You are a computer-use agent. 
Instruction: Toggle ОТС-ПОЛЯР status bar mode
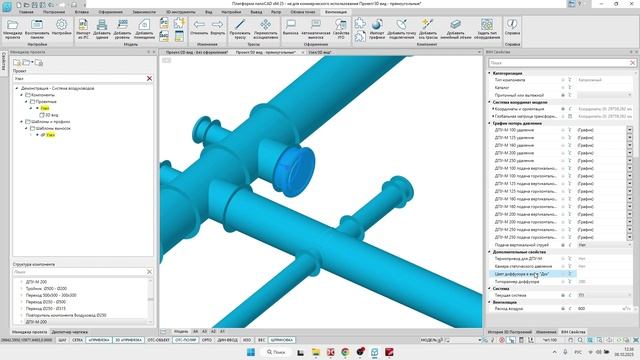click(x=186, y=340)
